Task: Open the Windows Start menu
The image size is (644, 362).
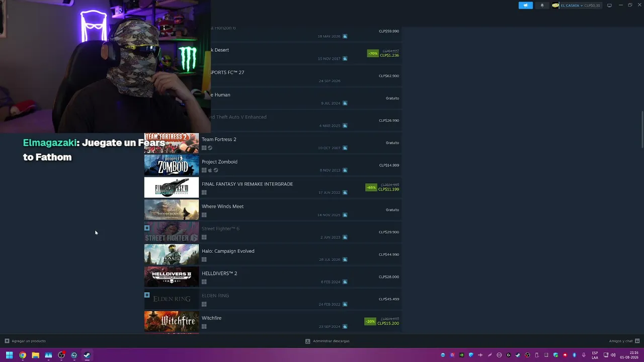Action: (x=9, y=355)
